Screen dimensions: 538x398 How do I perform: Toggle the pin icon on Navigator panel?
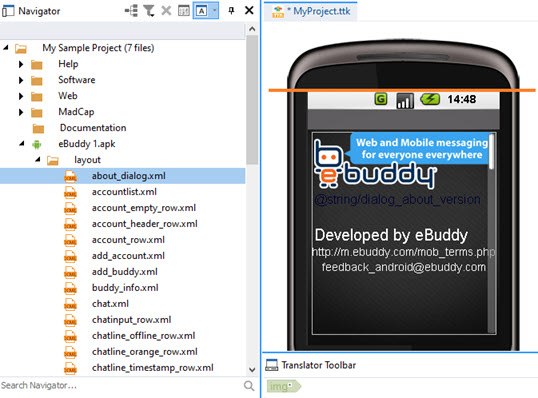(x=231, y=11)
